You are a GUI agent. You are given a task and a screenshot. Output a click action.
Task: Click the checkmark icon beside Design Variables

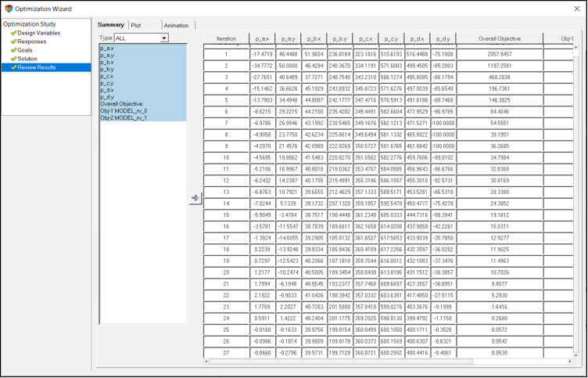[x=13, y=33]
